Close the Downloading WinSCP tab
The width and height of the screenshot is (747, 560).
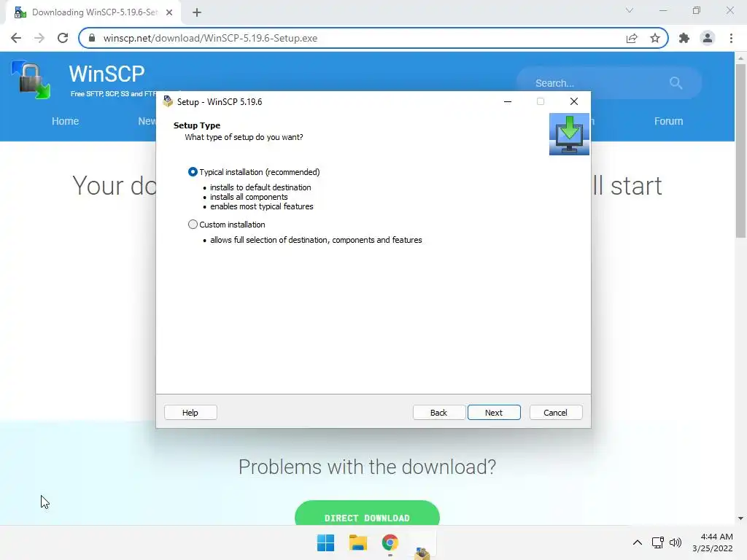(169, 12)
